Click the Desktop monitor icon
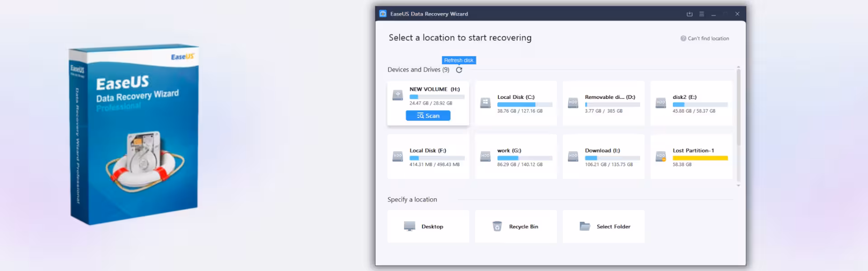This screenshot has height=271, width=868. coord(410,226)
